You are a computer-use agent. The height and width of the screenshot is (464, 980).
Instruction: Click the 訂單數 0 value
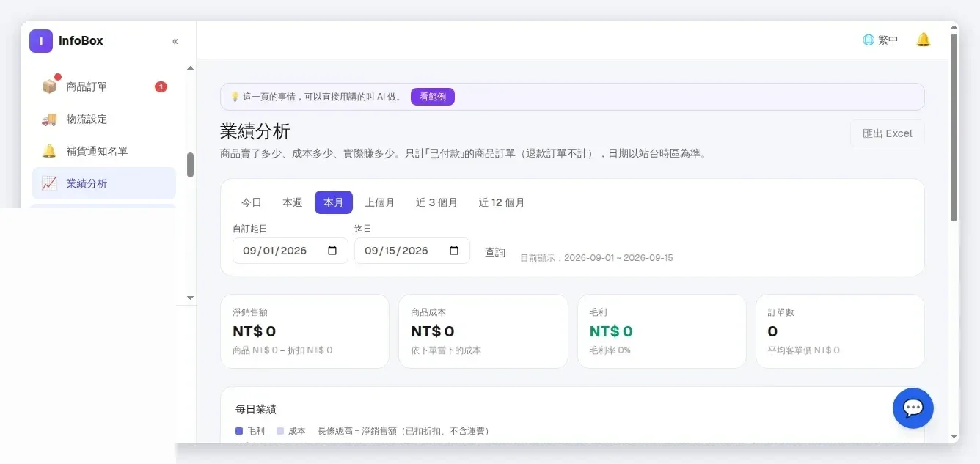772,331
